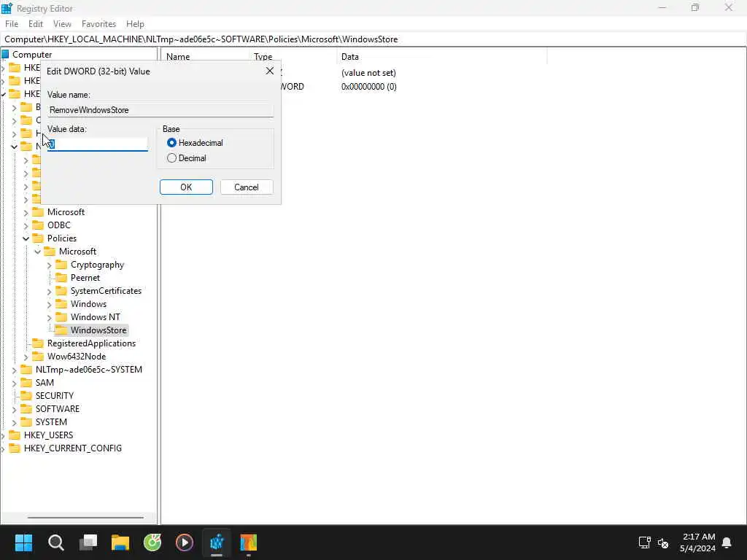The image size is (747, 560).
Task: Expand the ODBC key
Action: [x=26, y=226]
